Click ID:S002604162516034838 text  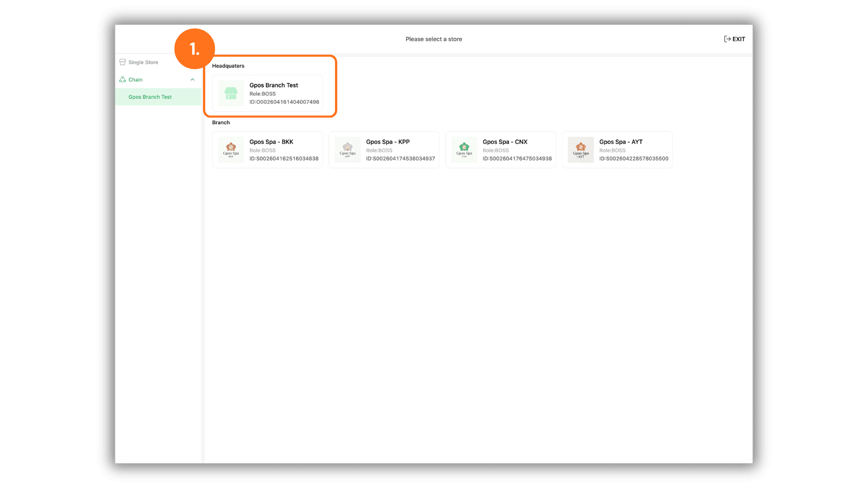284,159
